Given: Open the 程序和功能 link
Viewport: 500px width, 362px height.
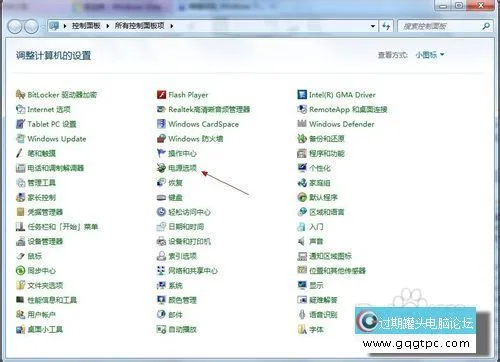Looking at the screenshot, I should [x=327, y=153].
